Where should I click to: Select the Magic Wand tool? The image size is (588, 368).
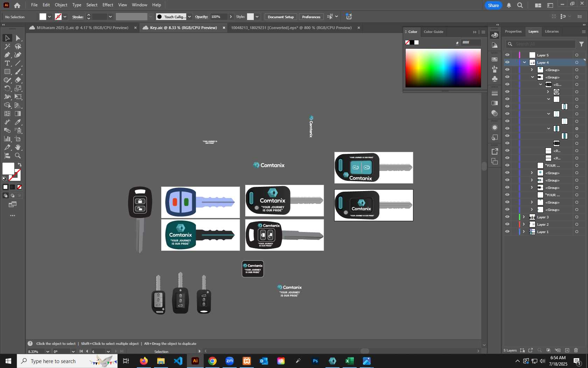7,46
